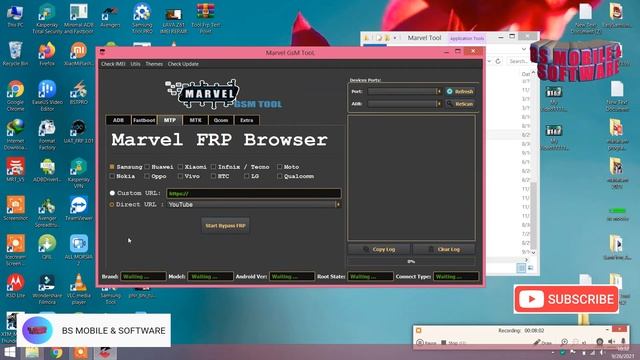
Task: Open XiaoMiFlash desktop shortcut
Action: coord(78,54)
